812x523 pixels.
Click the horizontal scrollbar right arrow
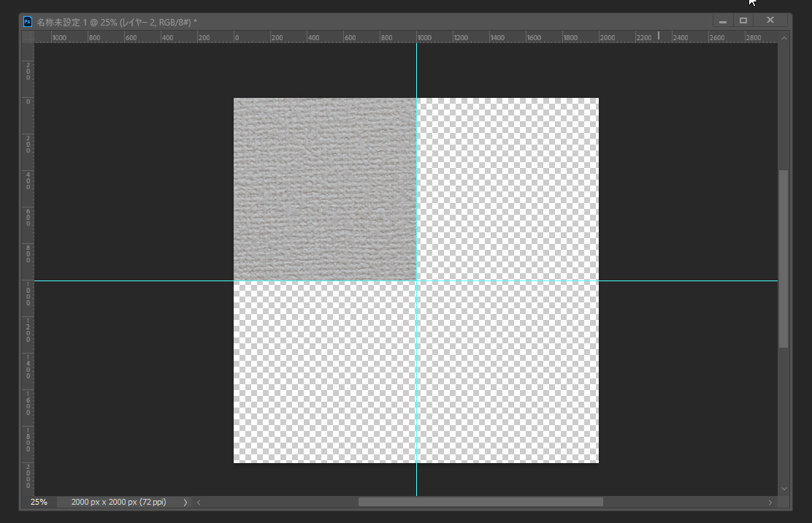coord(770,503)
